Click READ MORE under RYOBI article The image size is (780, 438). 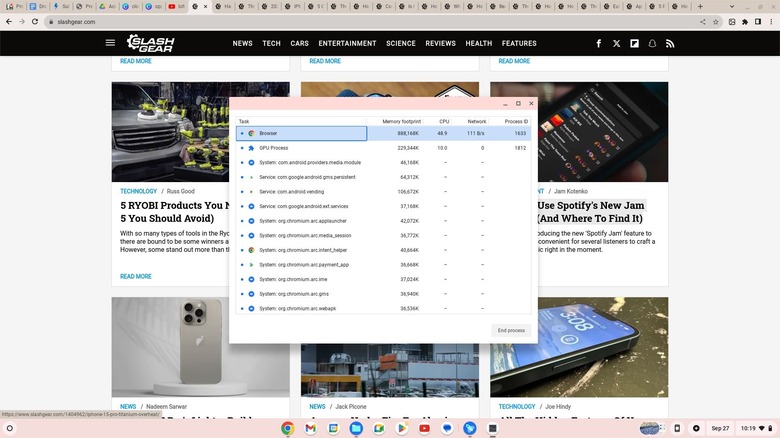pos(136,276)
